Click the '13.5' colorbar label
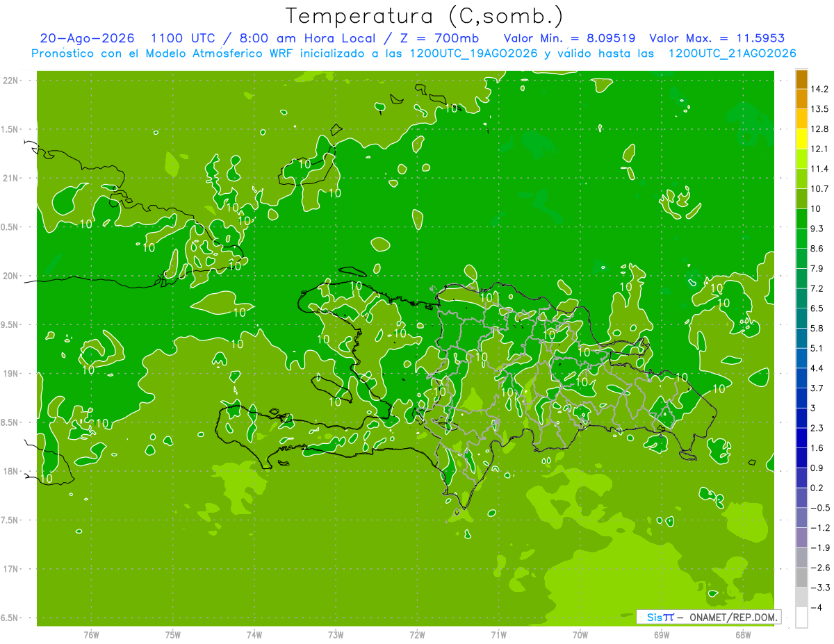 (819, 109)
